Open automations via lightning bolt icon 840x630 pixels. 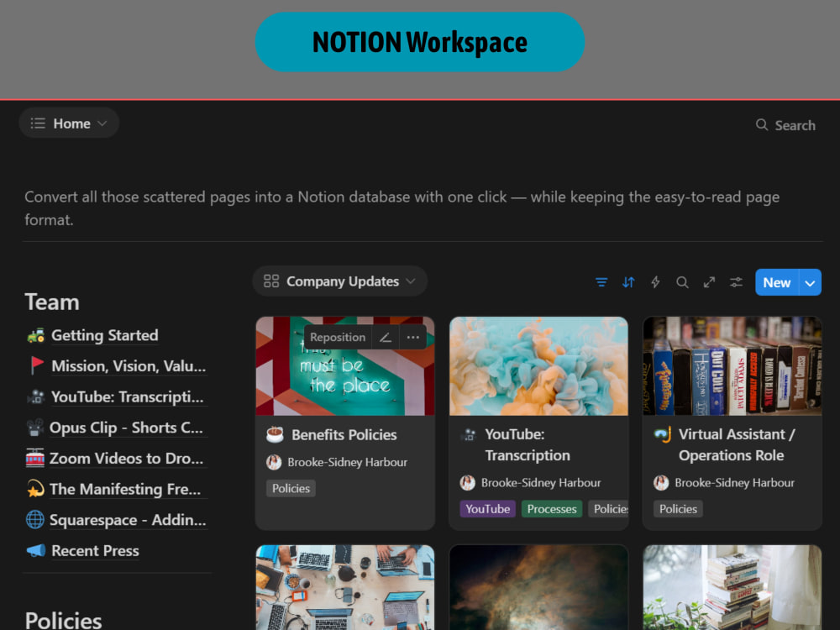655,282
